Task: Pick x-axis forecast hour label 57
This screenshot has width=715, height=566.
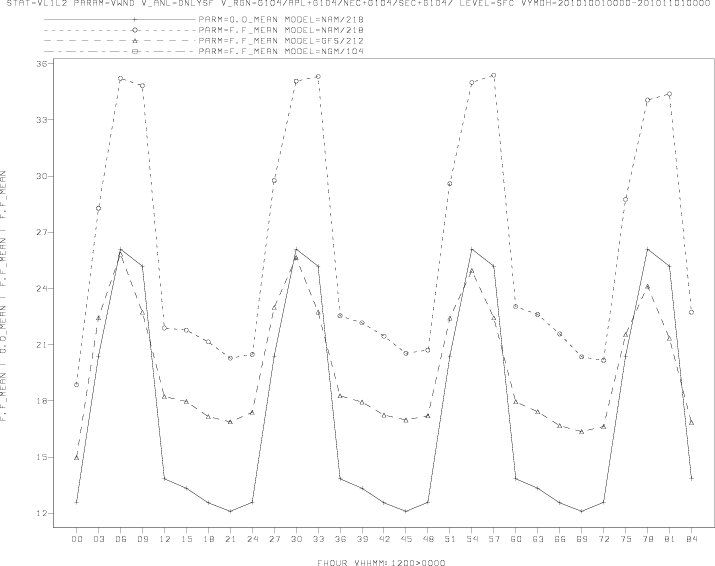Action: (x=494, y=539)
